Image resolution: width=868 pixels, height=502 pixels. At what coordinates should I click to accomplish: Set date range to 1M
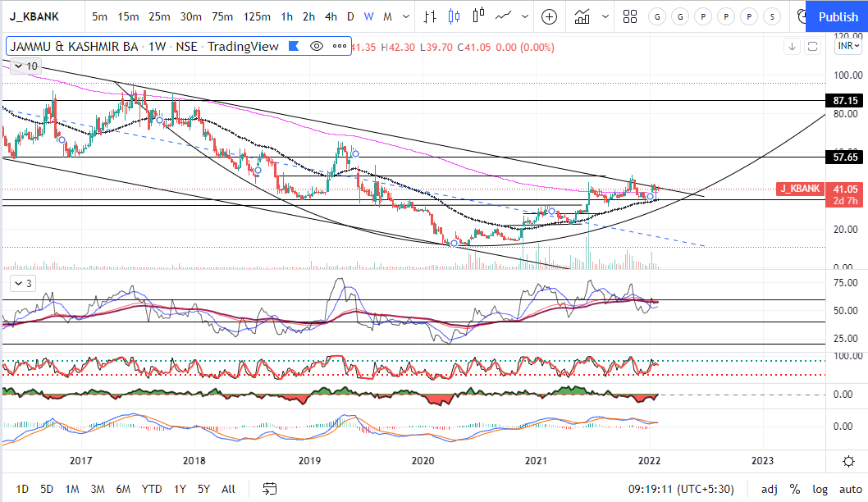coord(72,489)
